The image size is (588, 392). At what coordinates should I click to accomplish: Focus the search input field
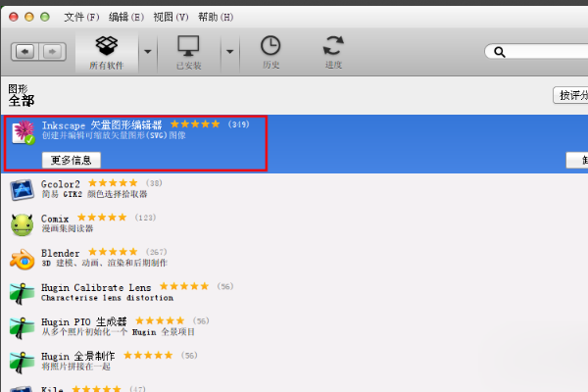click(536, 52)
